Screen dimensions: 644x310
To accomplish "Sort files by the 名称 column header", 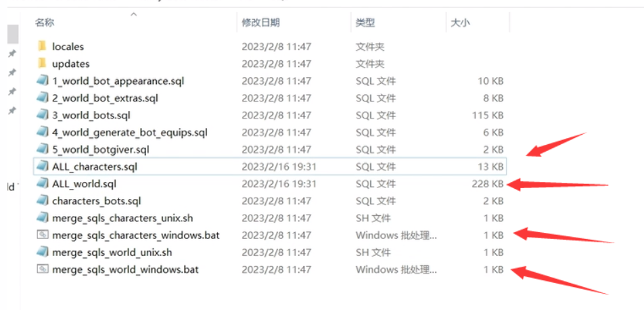I will click(x=45, y=23).
